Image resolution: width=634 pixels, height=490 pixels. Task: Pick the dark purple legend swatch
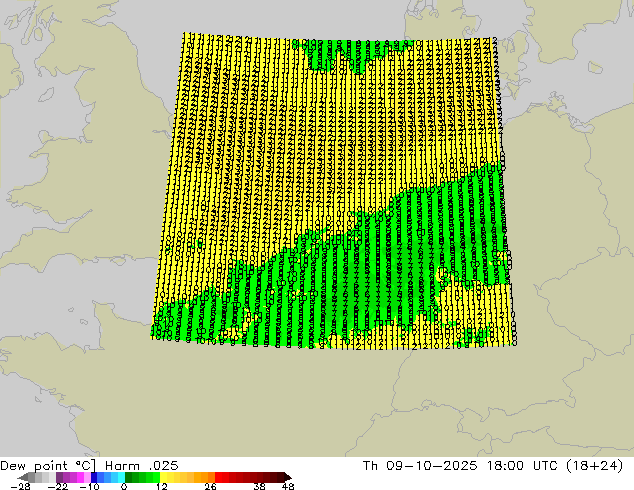click(59, 477)
